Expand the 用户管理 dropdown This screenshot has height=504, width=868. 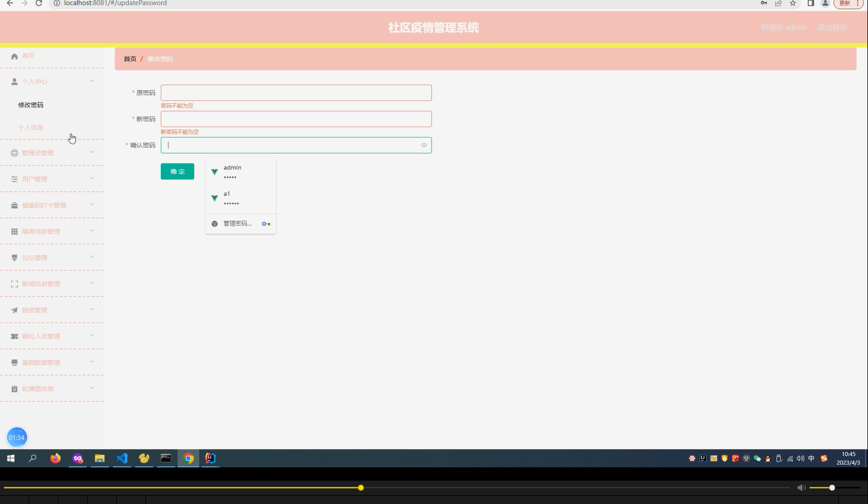(92, 178)
